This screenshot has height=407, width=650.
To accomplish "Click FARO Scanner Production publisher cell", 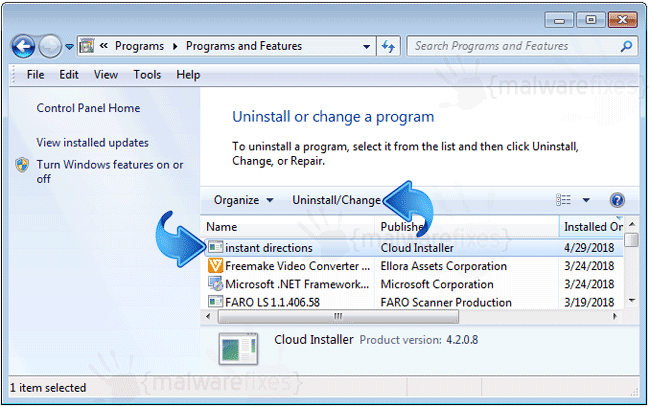I will (446, 303).
